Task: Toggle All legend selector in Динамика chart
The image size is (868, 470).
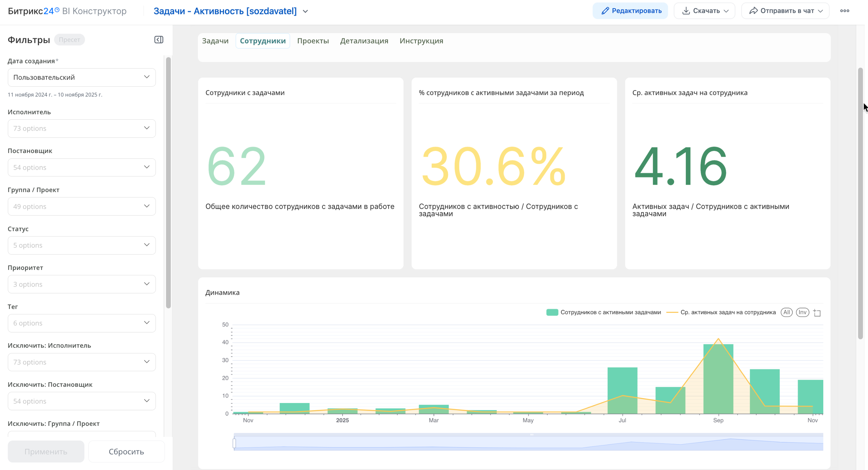Action: [787, 312]
